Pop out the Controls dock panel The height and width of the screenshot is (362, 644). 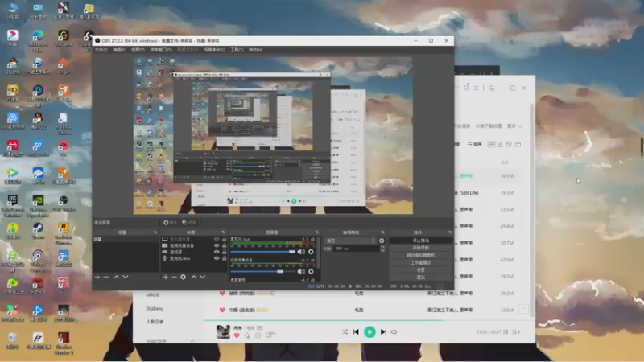click(450, 232)
